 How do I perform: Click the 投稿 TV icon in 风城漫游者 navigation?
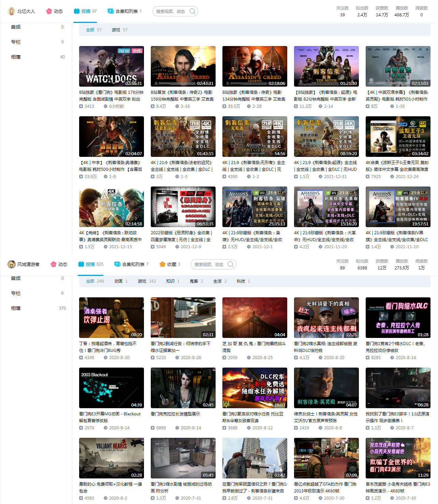coord(81,264)
